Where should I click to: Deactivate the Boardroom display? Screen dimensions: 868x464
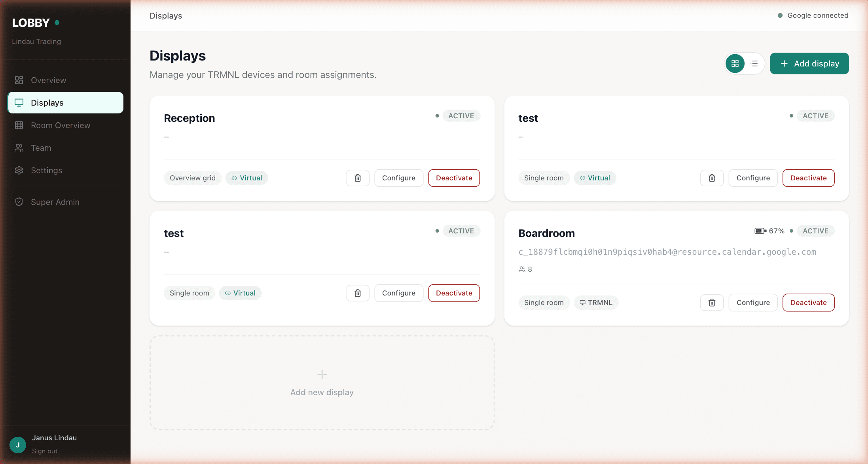[x=808, y=303]
